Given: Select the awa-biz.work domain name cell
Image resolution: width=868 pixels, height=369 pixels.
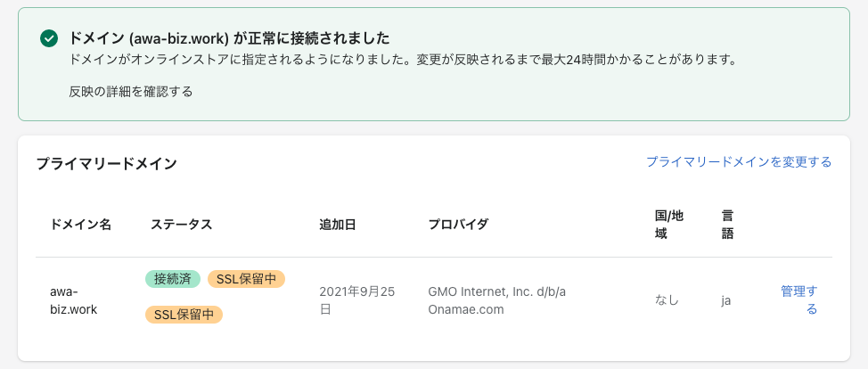Looking at the screenshot, I should pos(73,300).
